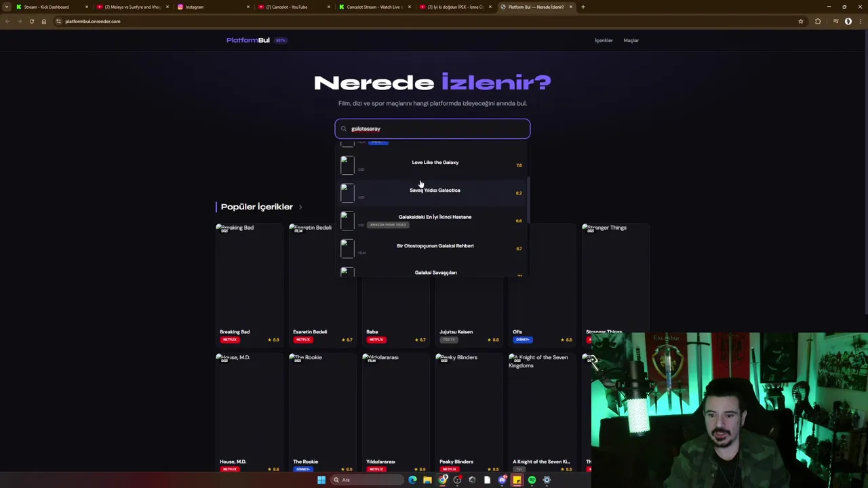This screenshot has width=868, height=488.
Task: Close the Stream - Kick Dashboard tab
Action: coord(86,7)
